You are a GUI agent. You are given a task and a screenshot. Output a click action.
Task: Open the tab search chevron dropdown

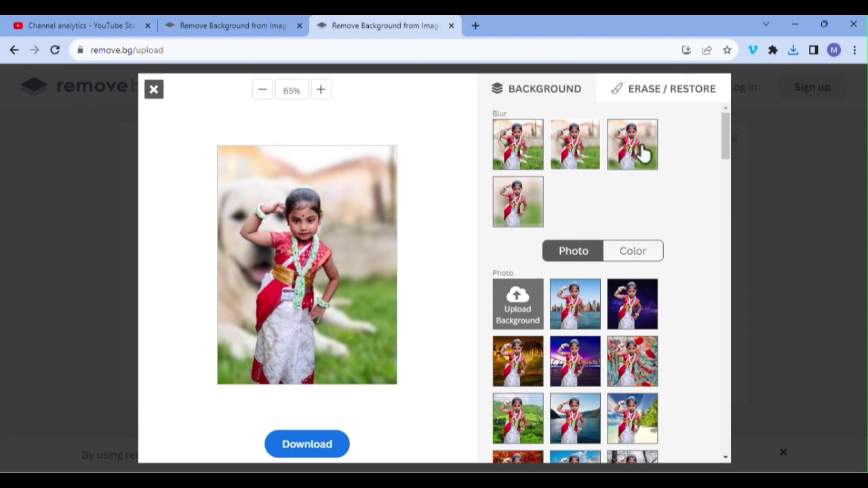[766, 24]
